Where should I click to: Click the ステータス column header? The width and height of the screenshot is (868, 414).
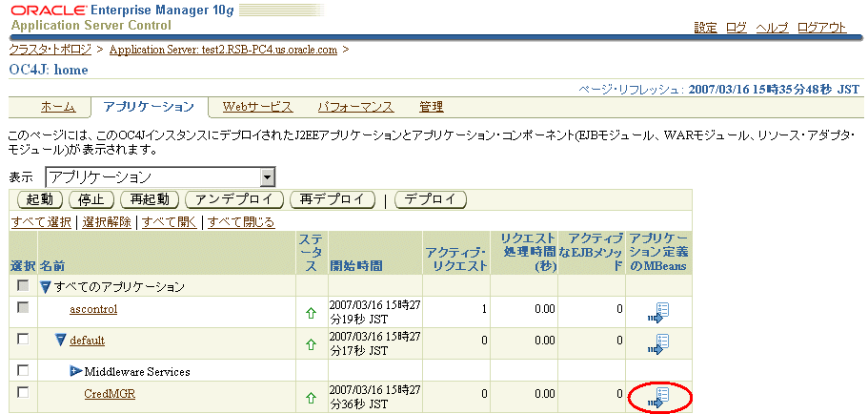[312, 252]
